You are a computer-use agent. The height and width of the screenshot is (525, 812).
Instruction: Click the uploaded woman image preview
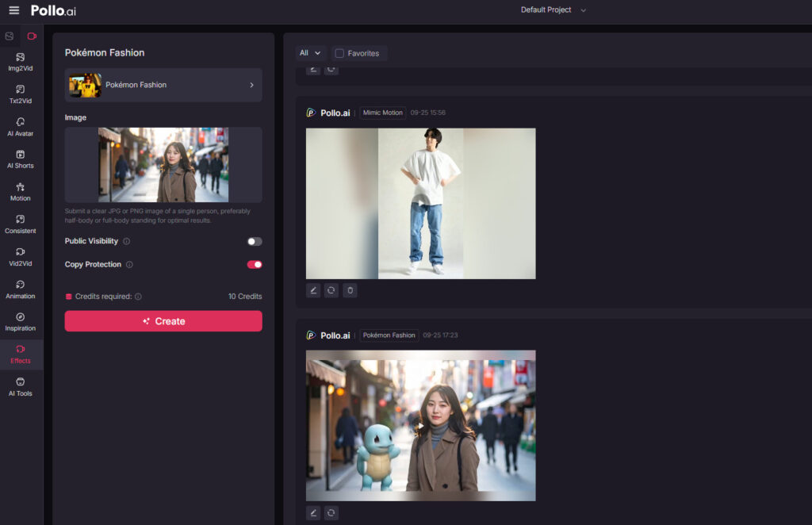point(163,165)
